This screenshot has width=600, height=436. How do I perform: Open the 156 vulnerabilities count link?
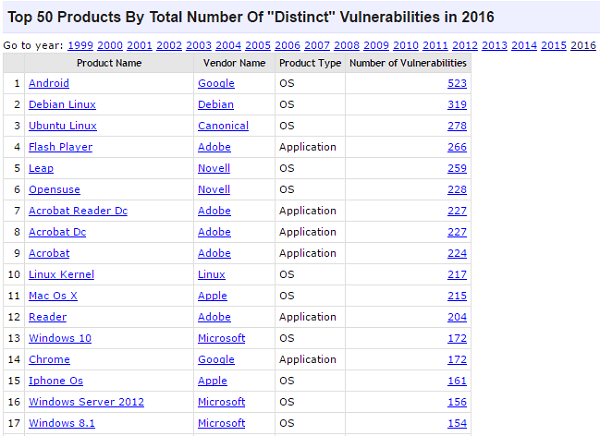(x=457, y=402)
